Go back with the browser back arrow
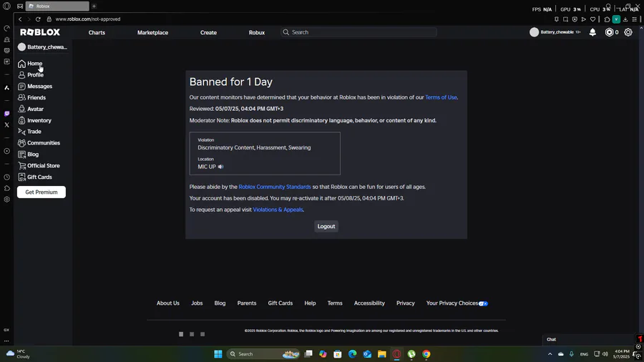The image size is (644, 362). pyautogui.click(x=20, y=19)
